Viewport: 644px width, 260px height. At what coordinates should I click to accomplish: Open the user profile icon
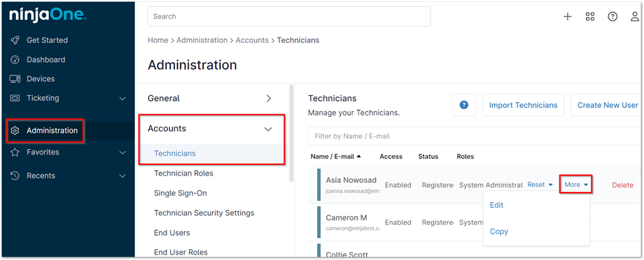(x=635, y=16)
